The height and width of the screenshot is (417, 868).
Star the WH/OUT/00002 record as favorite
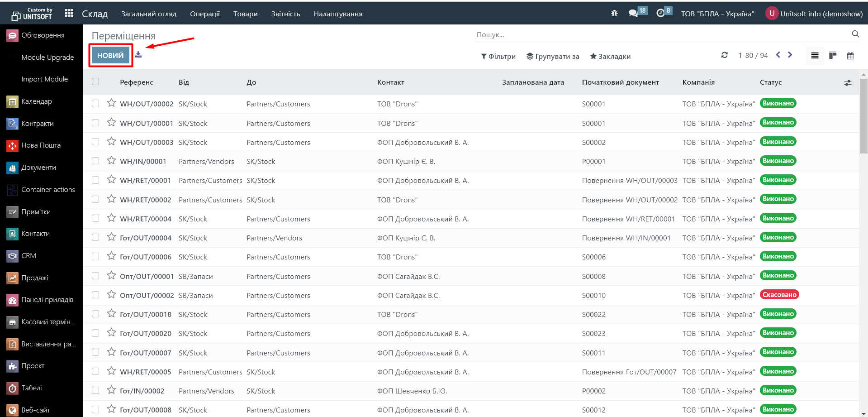coord(111,103)
